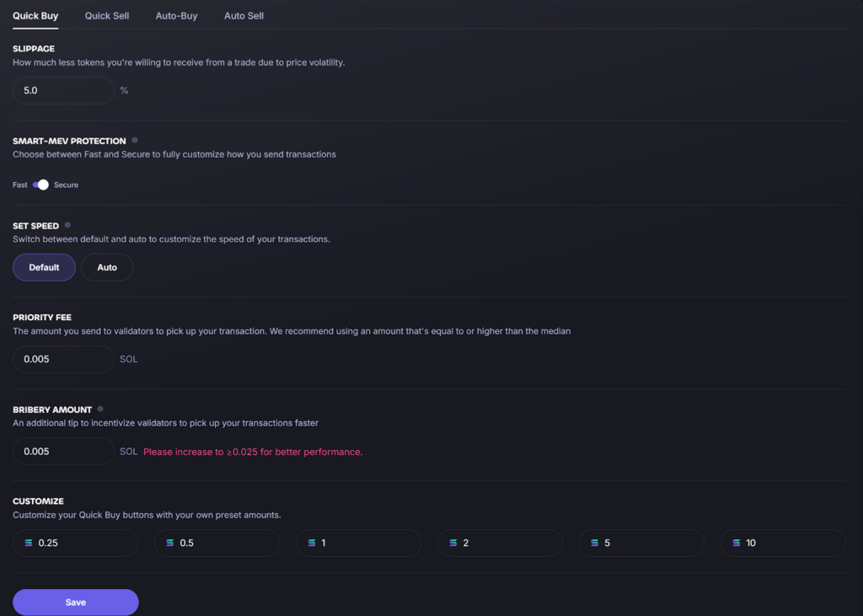863x616 pixels.
Task: Click Solana icon in the 10 preset
Action: [737, 544]
